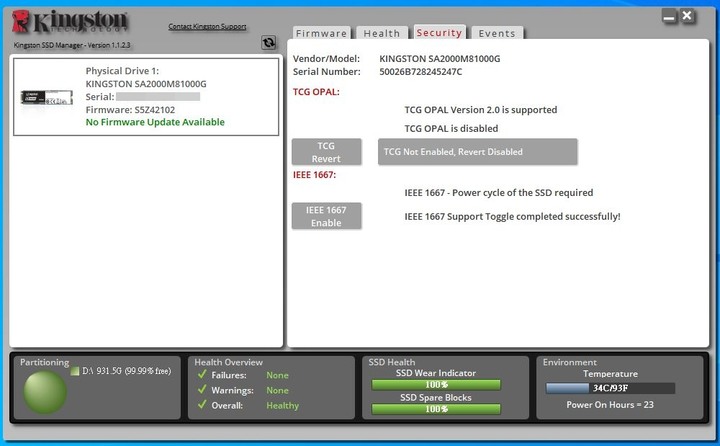Click the Firmware: S5Z42102 text
Screen dimensions: 720x446
(x=130, y=110)
